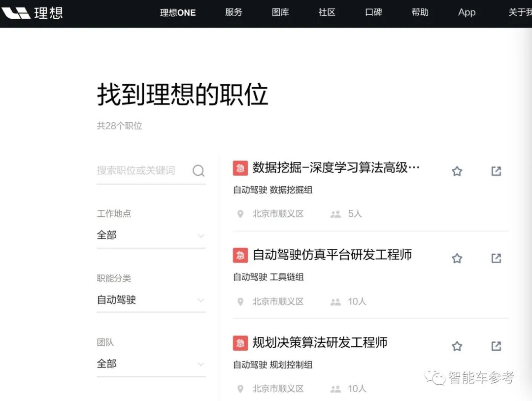Open 自动驾驶仿真平台研发工程师 external link icon

click(496, 258)
